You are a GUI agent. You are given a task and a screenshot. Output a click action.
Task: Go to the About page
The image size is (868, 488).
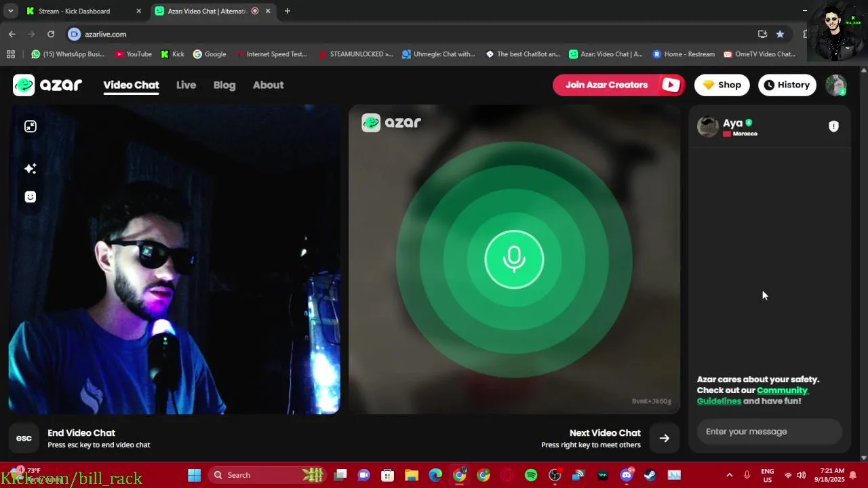(268, 85)
